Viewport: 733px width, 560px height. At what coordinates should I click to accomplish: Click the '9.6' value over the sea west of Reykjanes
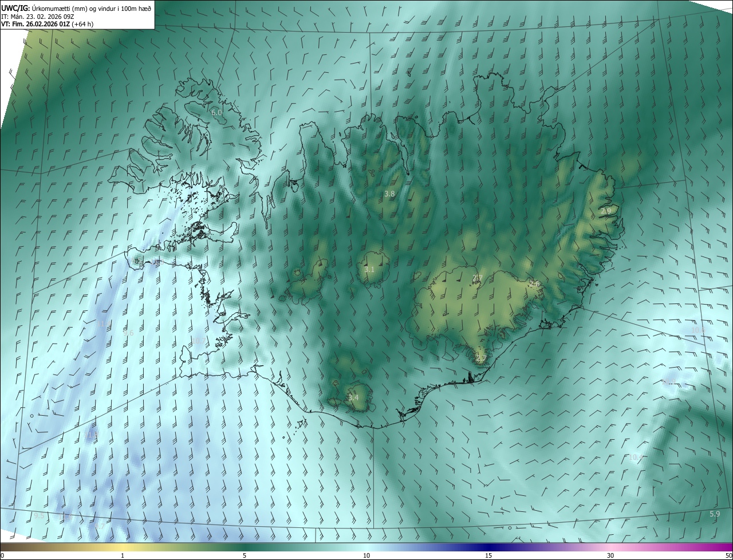128,333
